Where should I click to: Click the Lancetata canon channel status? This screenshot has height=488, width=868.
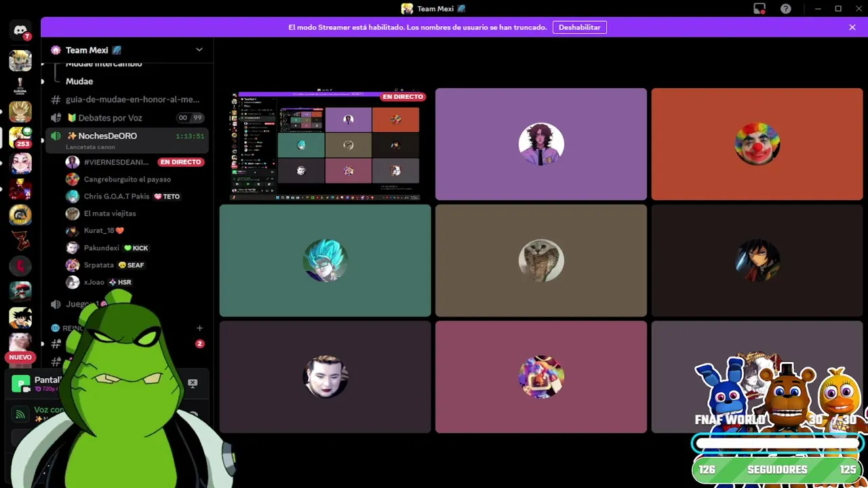[90, 147]
